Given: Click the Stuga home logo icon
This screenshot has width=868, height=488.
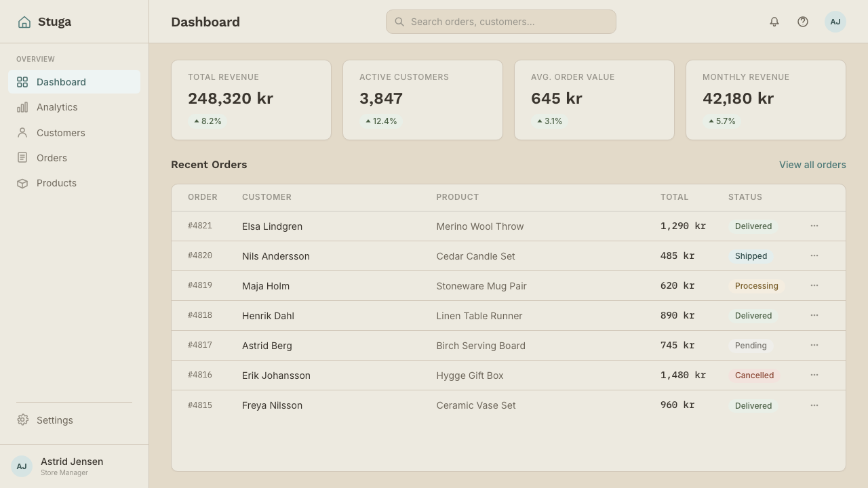Looking at the screenshot, I should pos(24,22).
